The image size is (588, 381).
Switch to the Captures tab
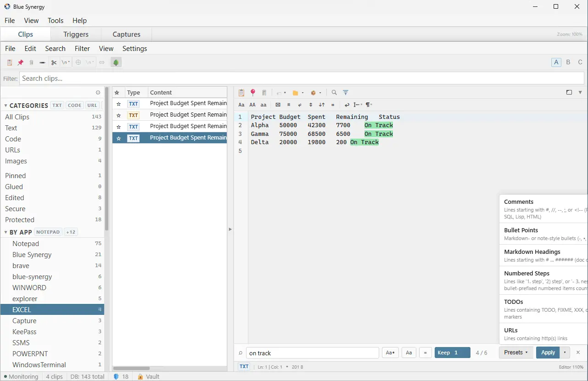[x=127, y=34]
